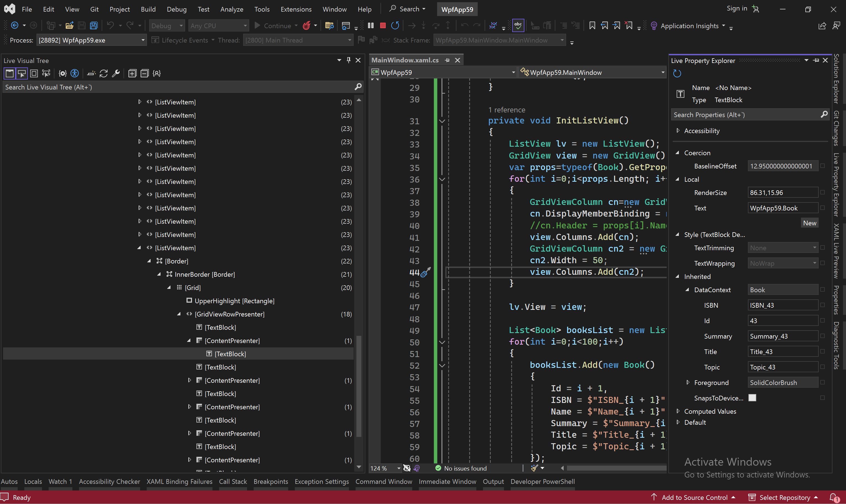
Task: Expand the Foreground property
Action: (x=688, y=382)
